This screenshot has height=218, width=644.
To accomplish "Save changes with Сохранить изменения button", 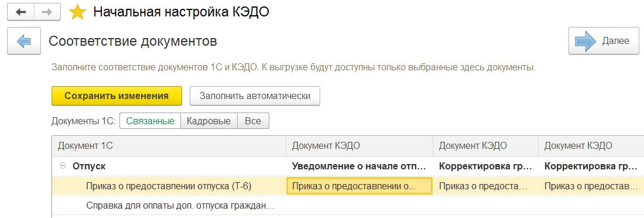I will [x=117, y=96].
